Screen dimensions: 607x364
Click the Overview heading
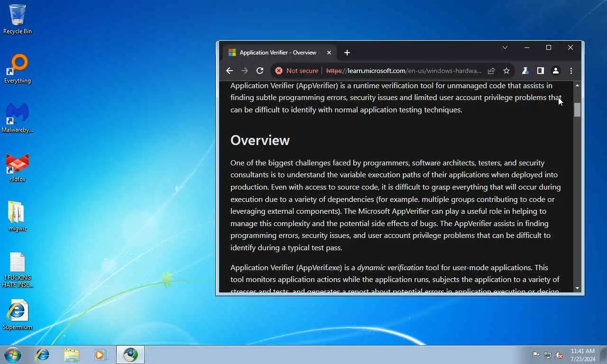point(260,140)
